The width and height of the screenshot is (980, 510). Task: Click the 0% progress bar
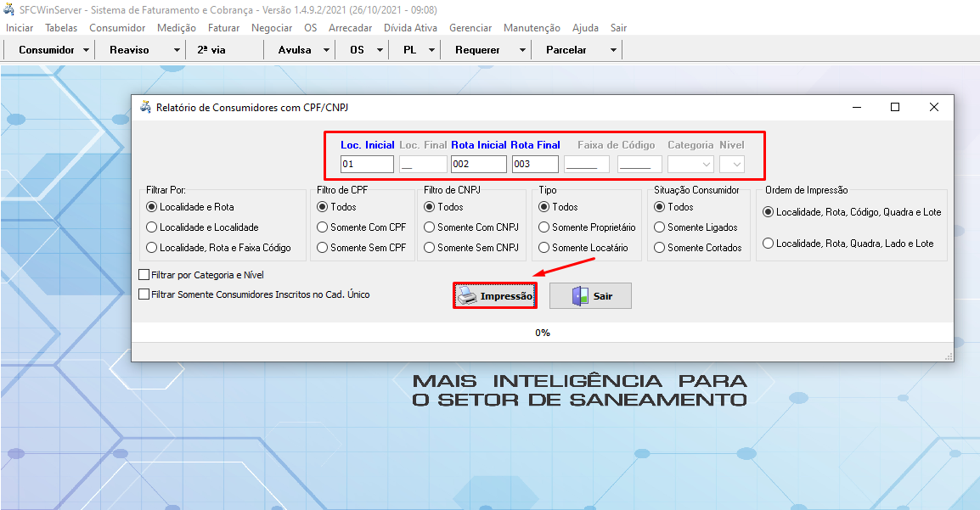(x=542, y=333)
